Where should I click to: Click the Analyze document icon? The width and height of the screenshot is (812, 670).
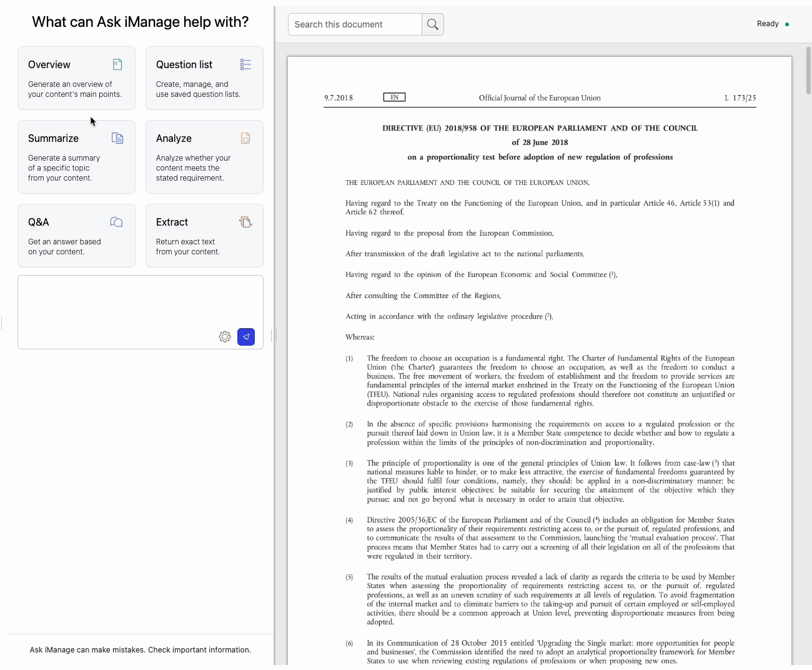click(x=245, y=138)
